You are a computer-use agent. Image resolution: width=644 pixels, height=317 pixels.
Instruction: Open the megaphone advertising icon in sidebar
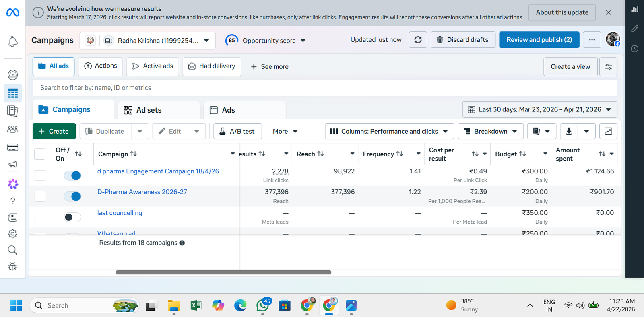coord(13,164)
